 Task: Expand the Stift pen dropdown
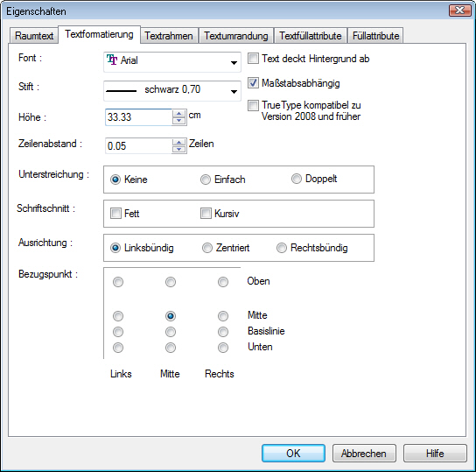[172, 91]
